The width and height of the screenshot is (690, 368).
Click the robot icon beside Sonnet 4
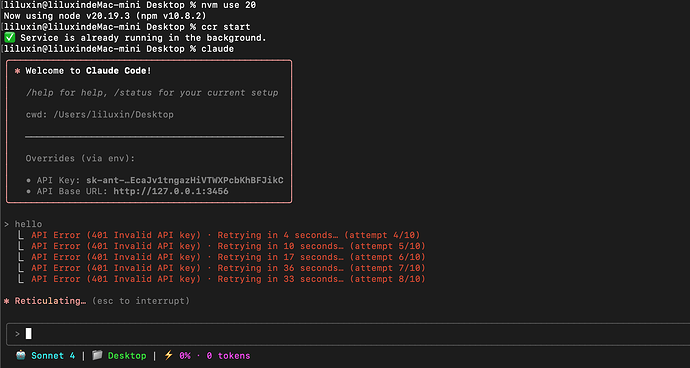coord(20,355)
